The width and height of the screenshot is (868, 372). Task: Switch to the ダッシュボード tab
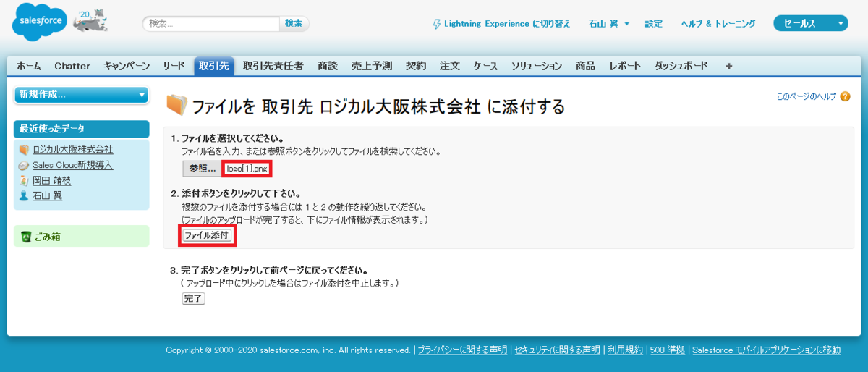tap(681, 66)
